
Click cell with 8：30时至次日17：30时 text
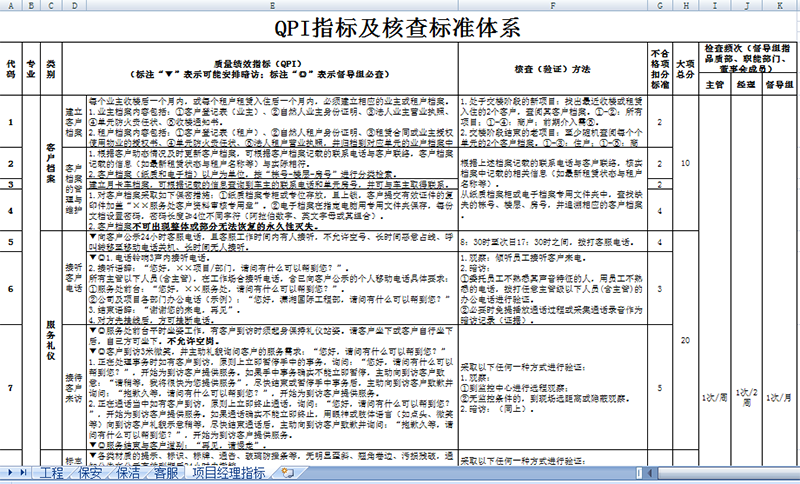coord(553,242)
